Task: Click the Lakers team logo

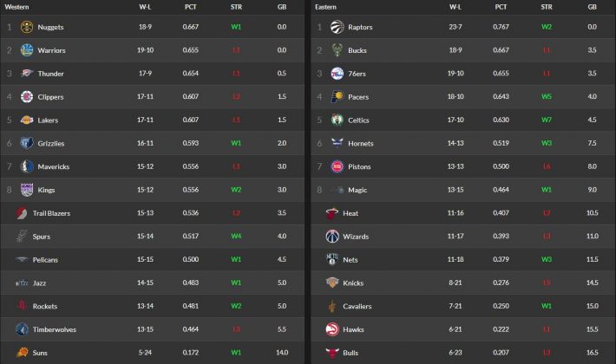Action: tap(27, 120)
